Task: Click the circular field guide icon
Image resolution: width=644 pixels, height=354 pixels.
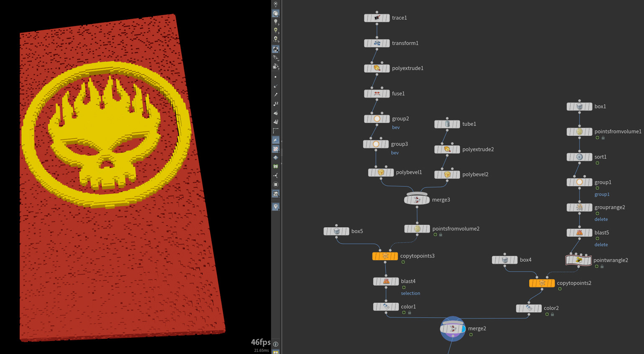Action: (276, 185)
